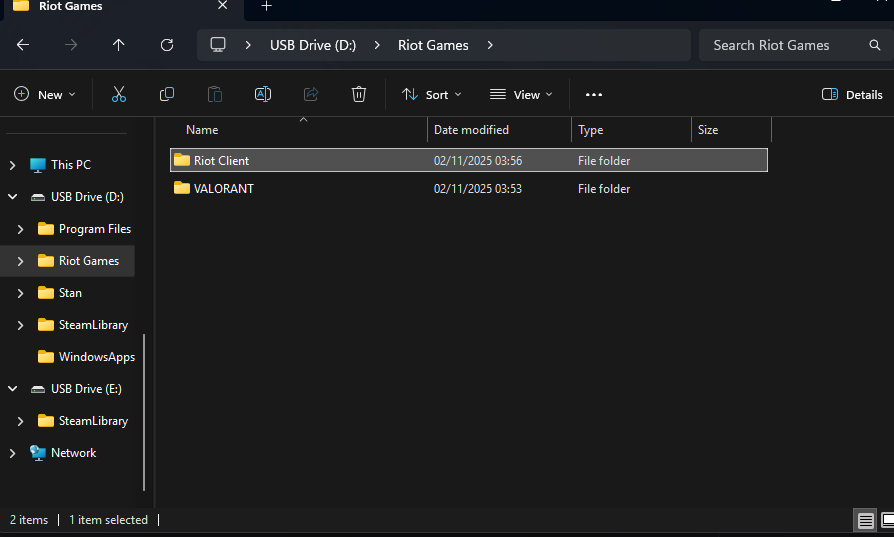Delete the selected item with trash icon

359,94
